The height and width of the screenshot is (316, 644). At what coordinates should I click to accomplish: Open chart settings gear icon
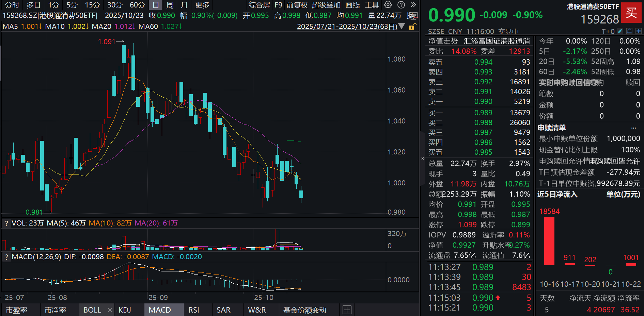pyautogui.click(x=388, y=5)
